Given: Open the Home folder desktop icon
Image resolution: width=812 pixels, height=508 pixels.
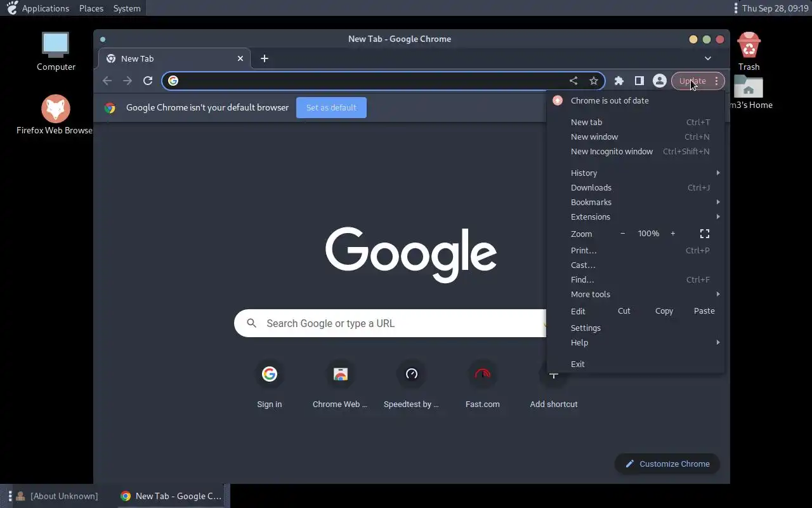Looking at the screenshot, I should pyautogui.click(x=749, y=92).
